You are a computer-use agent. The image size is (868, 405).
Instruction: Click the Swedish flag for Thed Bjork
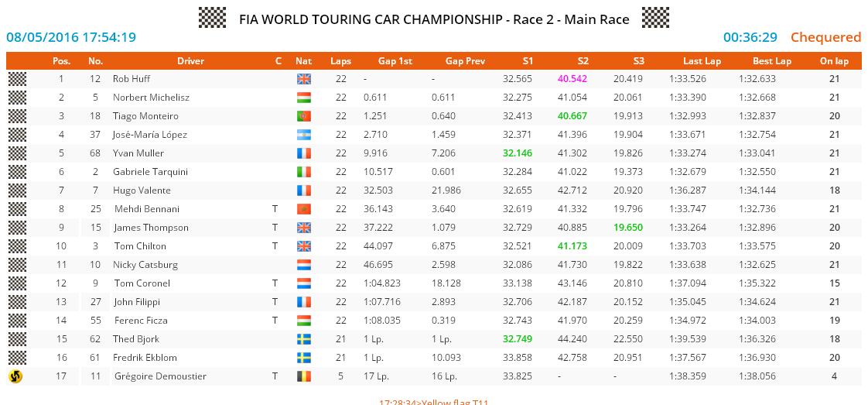point(304,339)
